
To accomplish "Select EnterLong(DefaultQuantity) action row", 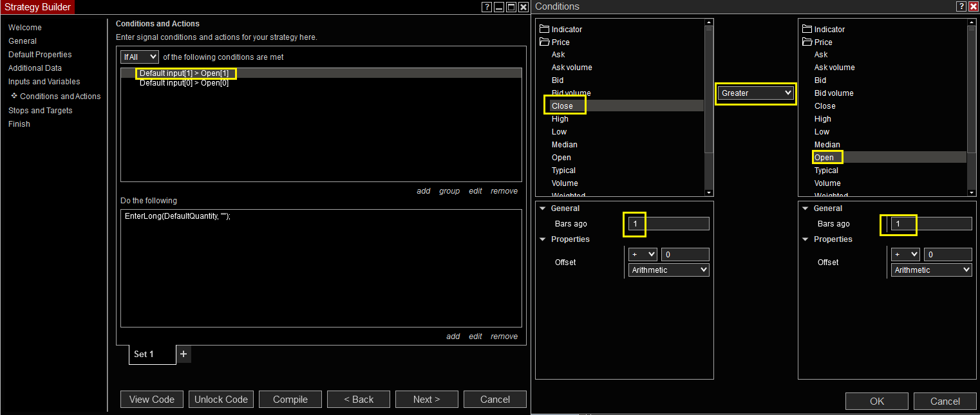I will tap(177, 217).
